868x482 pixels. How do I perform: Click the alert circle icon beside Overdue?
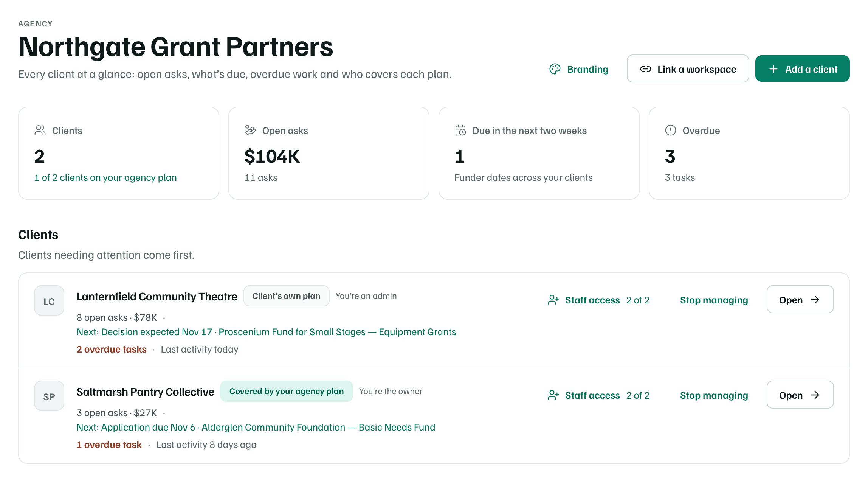pos(670,130)
